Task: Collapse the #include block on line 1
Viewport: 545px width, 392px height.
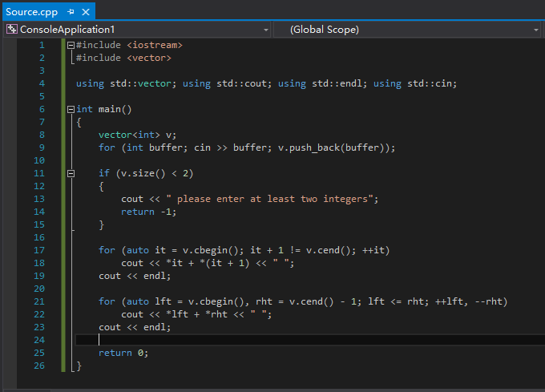Action: [x=71, y=45]
